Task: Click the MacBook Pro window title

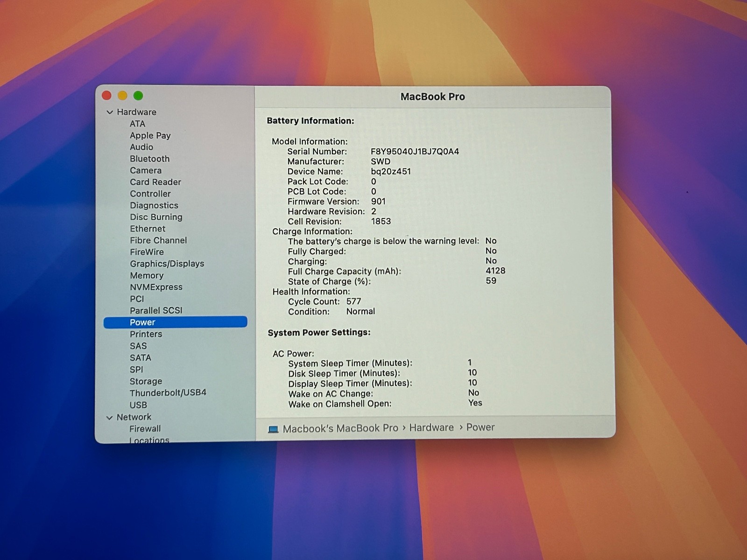Action: (x=433, y=97)
